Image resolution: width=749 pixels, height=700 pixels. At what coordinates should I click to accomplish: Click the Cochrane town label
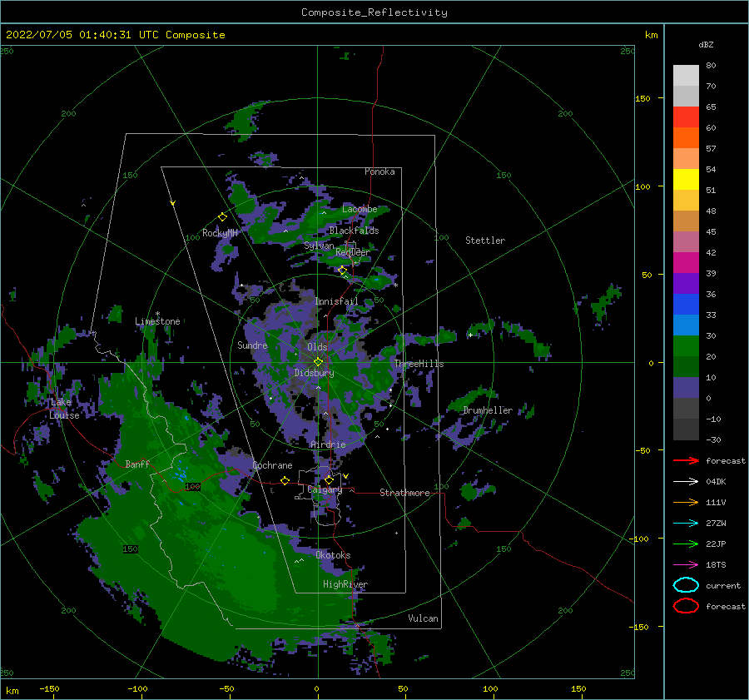(272, 465)
